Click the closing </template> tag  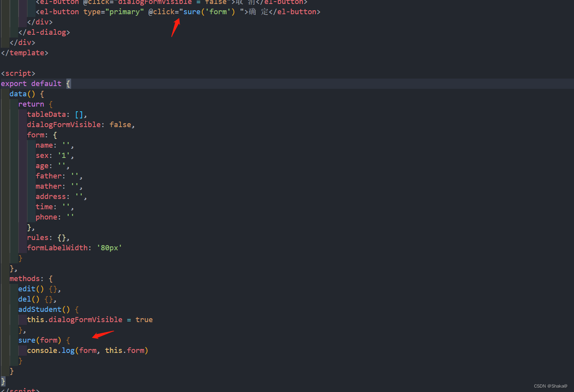(x=24, y=53)
